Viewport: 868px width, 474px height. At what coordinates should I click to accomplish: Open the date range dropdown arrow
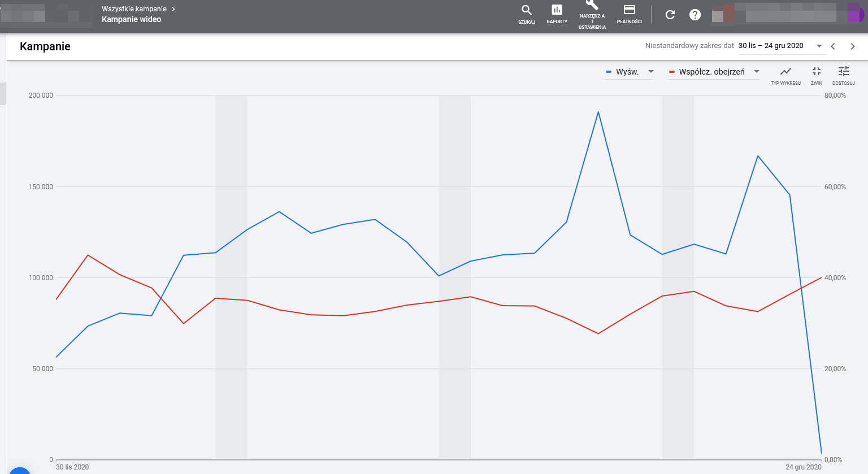819,46
